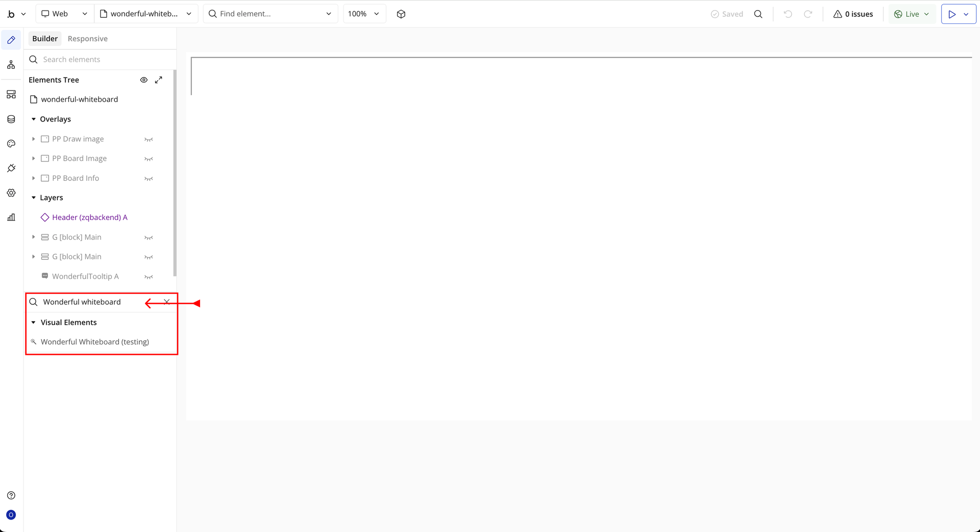Toggle visibility of PP Draw image
The height and width of the screenshot is (532, 980).
click(148, 139)
